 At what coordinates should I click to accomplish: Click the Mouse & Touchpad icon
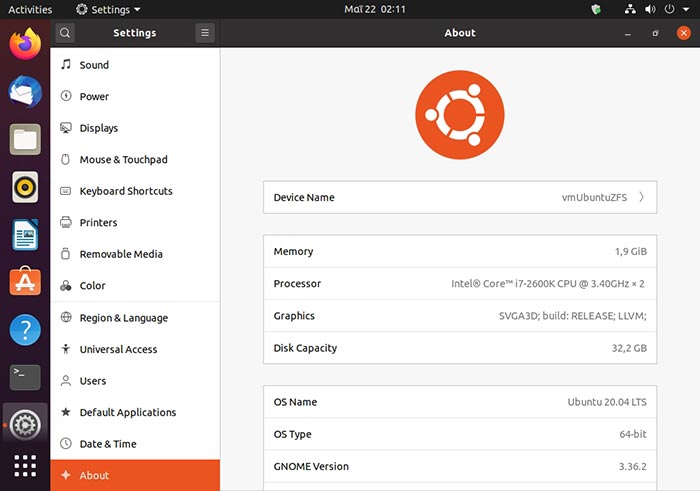[x=66, y=159]
